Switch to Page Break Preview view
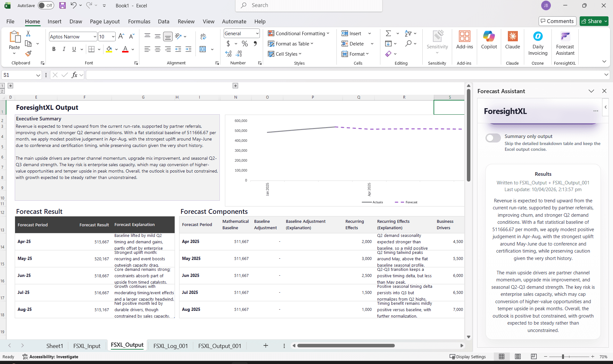613x364 pixels. tap(534, 357)
